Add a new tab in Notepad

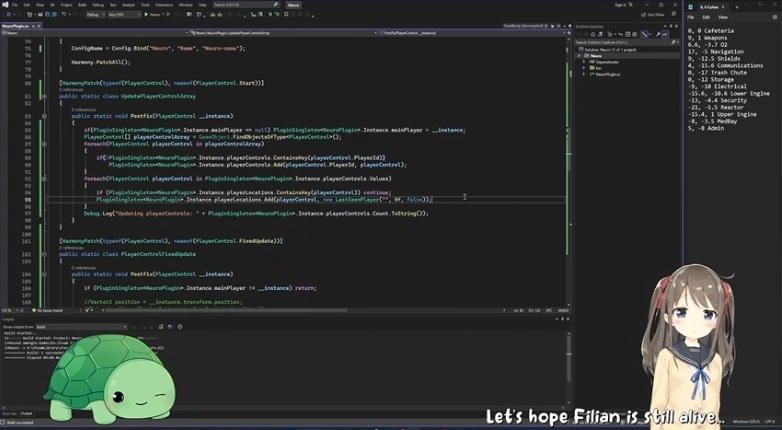click(737, 7)
